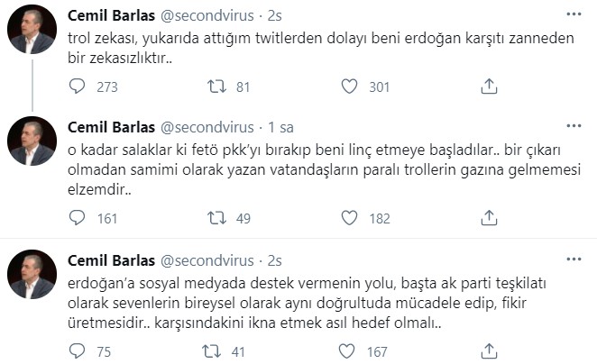Screen dimensions: 597x364
Task: Retweet the tweet with 41 retweets
Action: click(216, 350)
